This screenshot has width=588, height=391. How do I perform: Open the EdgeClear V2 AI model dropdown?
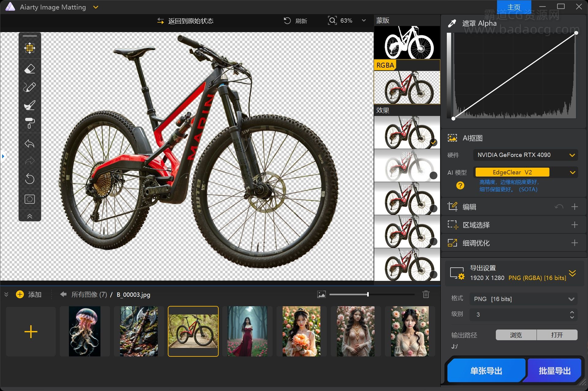tap(525, 172)
